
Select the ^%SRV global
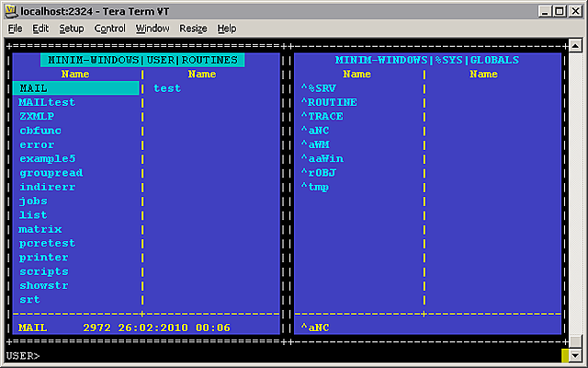(319, 88)
